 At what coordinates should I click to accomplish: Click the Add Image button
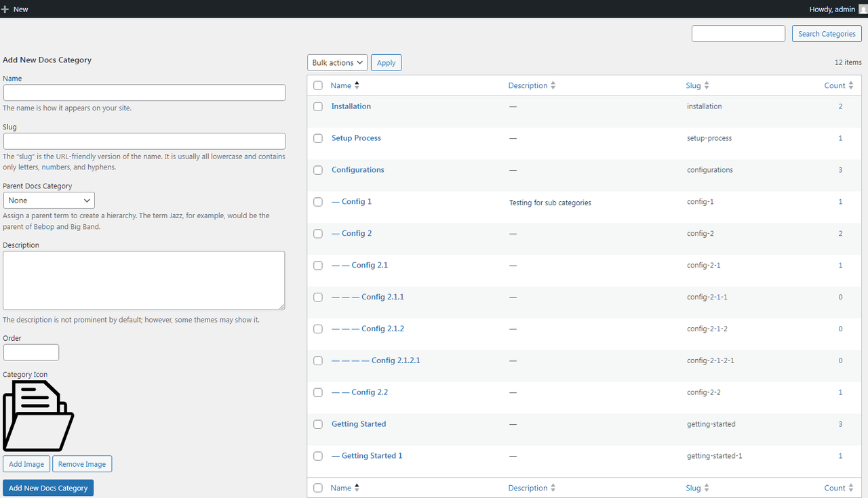26,463
